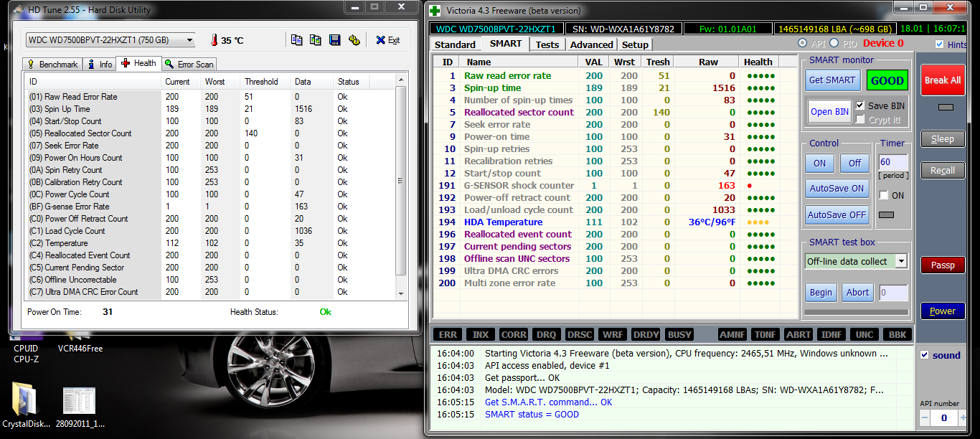Open the CrystalDisk folder on the desktop
This screenshot has width=980, height=439.
pyautogui.click(x=26, y=405)
